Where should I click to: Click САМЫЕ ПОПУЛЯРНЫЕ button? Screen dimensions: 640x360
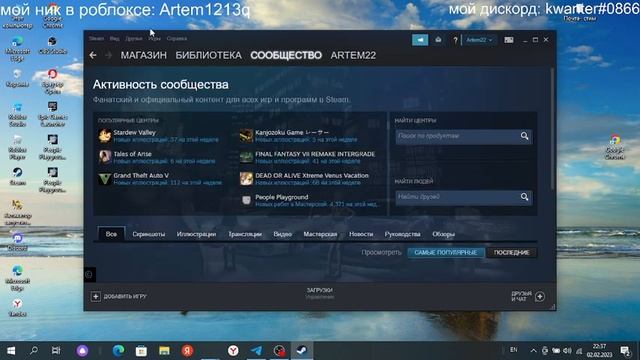click(x=446, y=253)
